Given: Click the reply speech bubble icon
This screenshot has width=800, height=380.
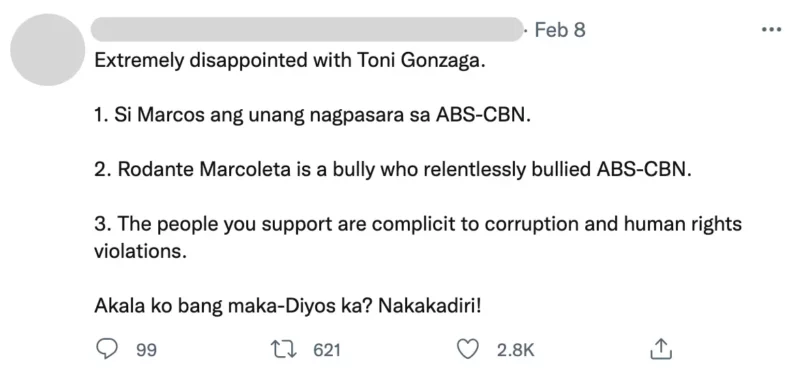Looking at the screenshot, I should point(108,349).
